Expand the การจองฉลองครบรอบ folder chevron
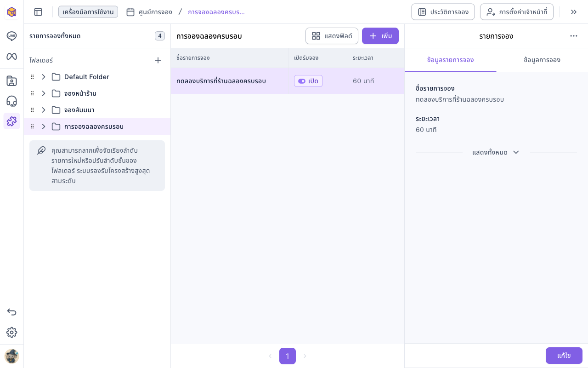 [44, 126]
